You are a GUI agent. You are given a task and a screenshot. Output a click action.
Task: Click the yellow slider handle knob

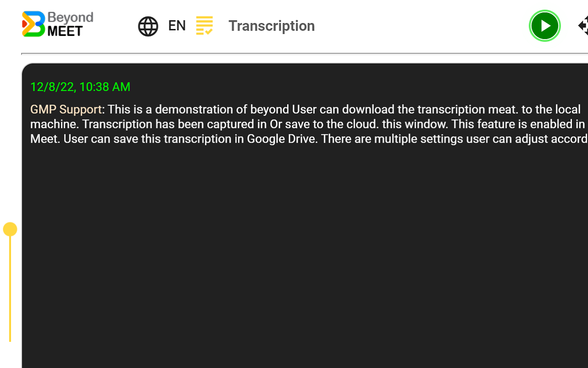(10, 229)
